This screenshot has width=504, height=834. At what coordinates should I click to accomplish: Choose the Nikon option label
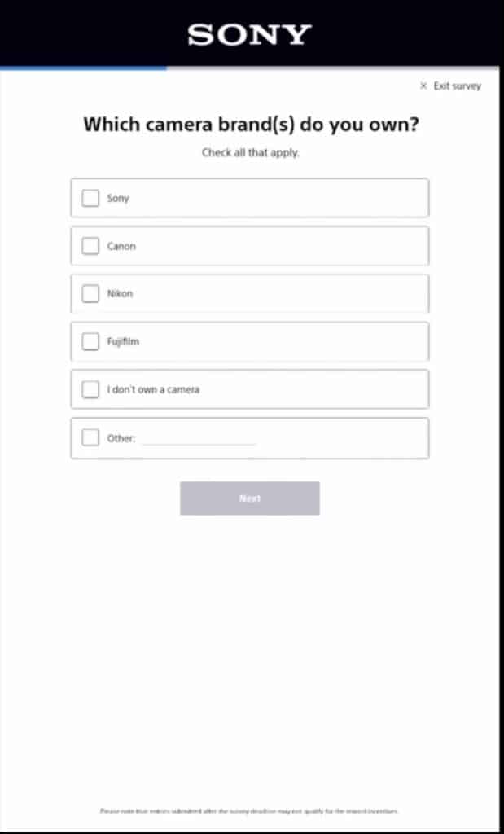(121, 293)
